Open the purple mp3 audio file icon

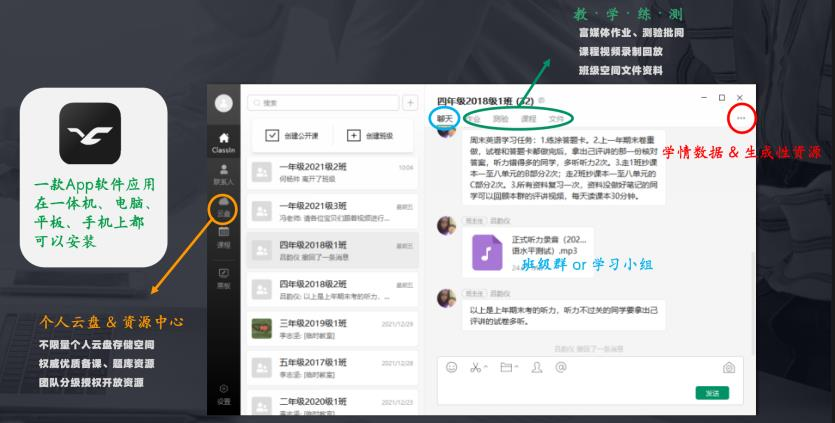click(487, 253)
